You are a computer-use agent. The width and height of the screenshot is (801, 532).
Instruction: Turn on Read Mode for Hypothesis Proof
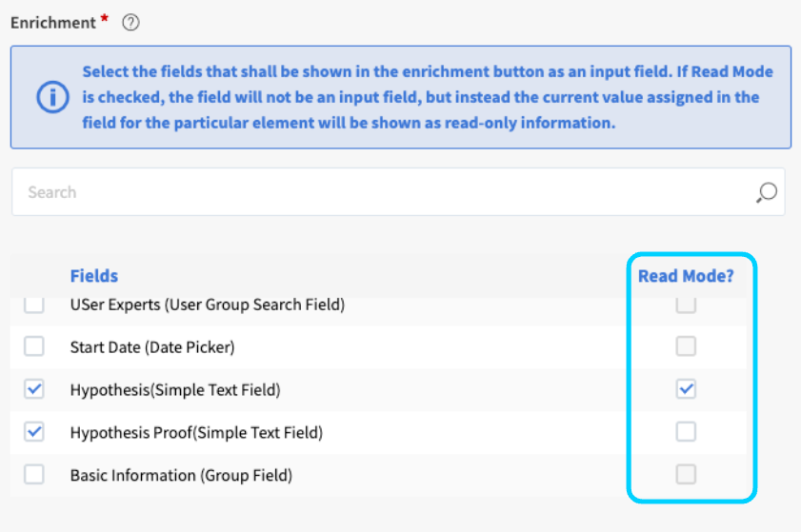coord(686,432)
